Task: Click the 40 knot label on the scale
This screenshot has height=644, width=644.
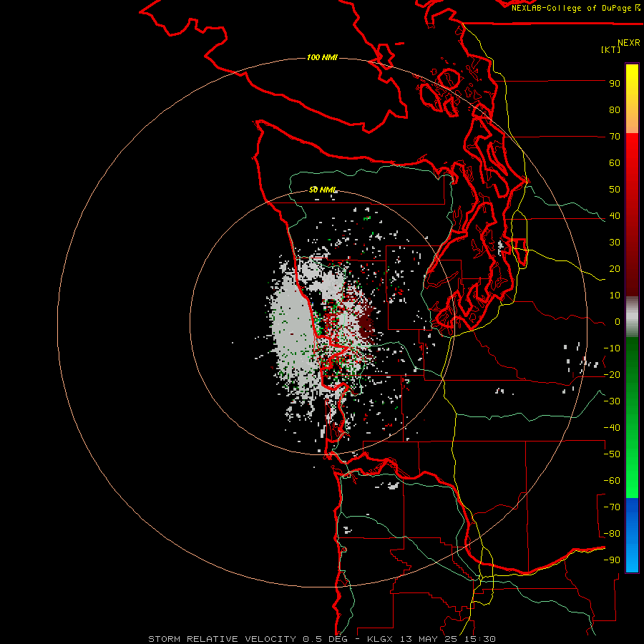Action: pos(615,216)
